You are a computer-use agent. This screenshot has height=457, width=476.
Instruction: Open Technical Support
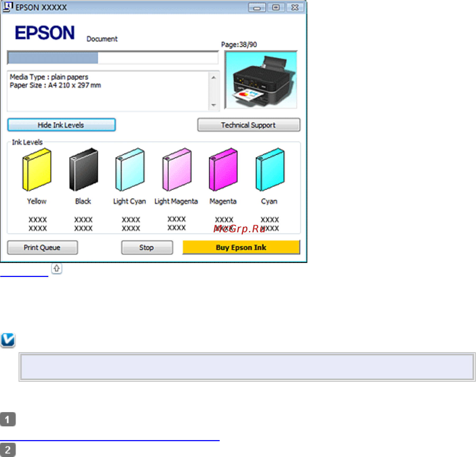point(249,125)
